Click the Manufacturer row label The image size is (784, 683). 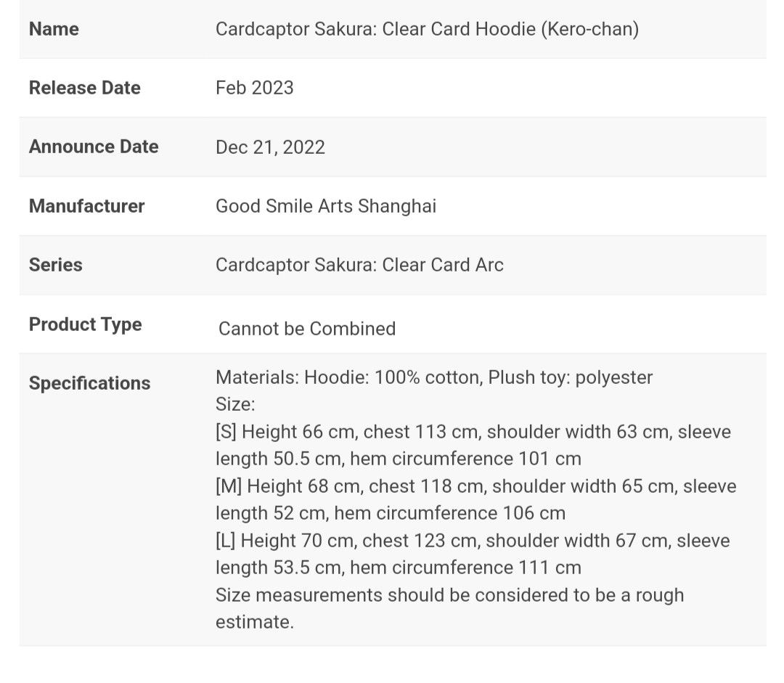86,206
